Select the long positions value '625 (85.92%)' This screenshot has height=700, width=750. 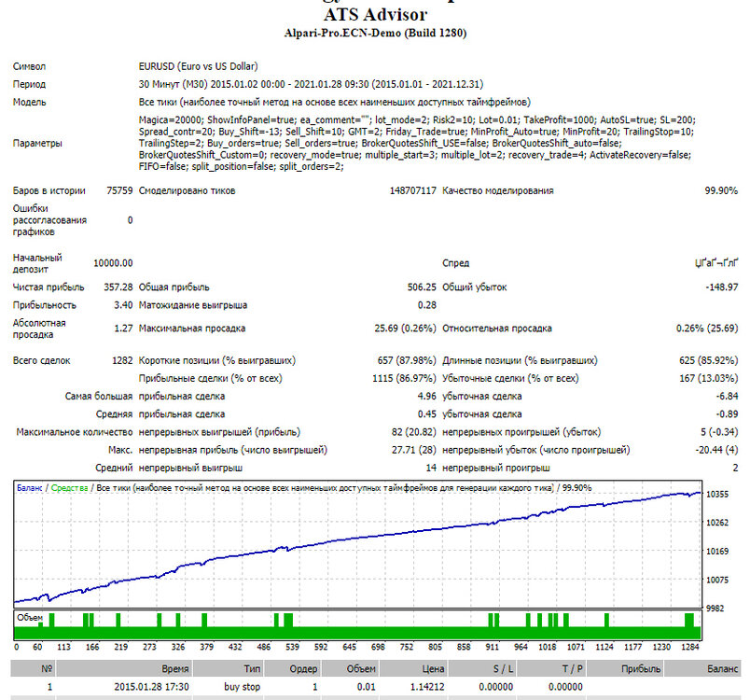point(708,360)
